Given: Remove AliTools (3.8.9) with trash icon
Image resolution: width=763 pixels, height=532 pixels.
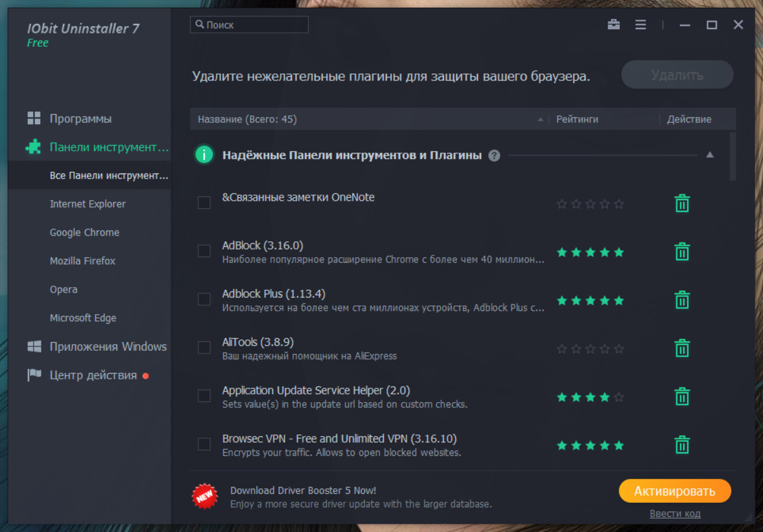Looking at the screenshot, I should click(682, 348).
